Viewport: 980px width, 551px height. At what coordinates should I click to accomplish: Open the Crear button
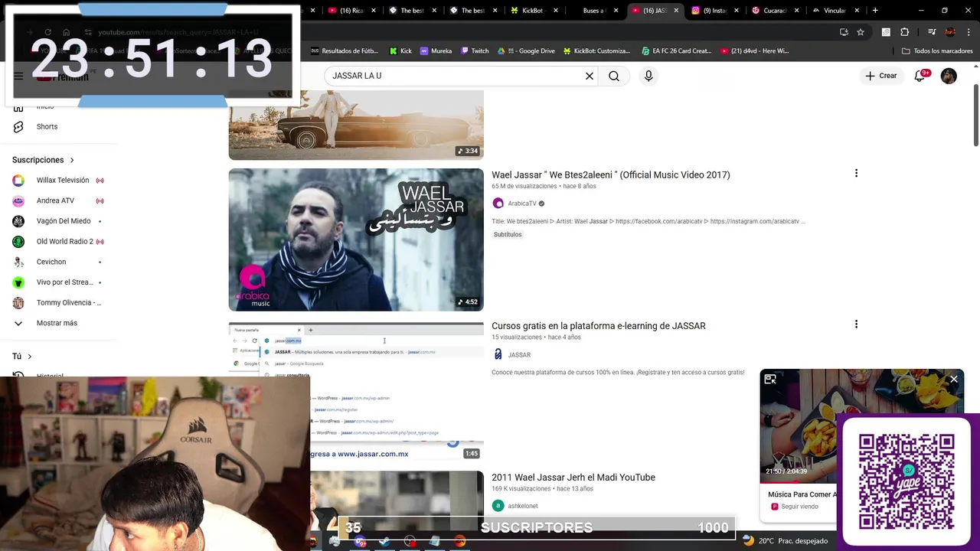tap(880, 76)
